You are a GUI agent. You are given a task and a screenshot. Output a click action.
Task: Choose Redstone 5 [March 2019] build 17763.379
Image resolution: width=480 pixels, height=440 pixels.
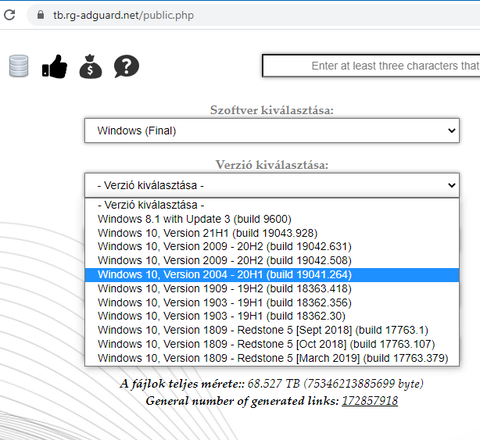click(x=272, y=358)
